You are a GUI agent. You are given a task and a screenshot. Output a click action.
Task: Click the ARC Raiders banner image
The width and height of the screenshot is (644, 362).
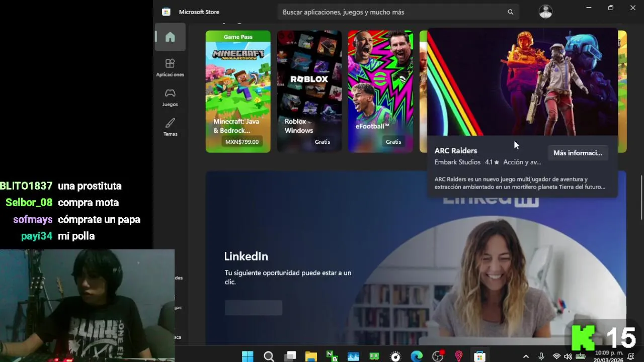click(x=522, y=82)
